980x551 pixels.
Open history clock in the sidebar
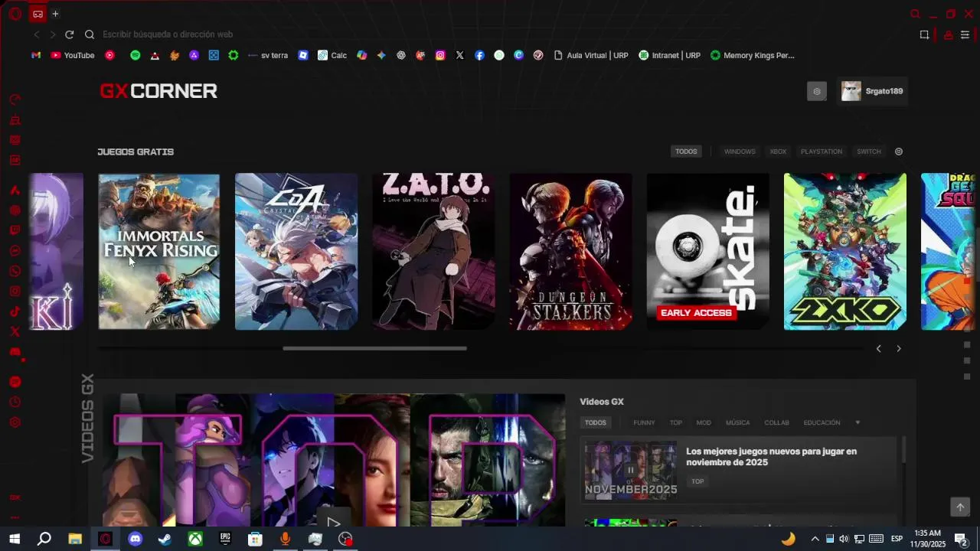15,402
